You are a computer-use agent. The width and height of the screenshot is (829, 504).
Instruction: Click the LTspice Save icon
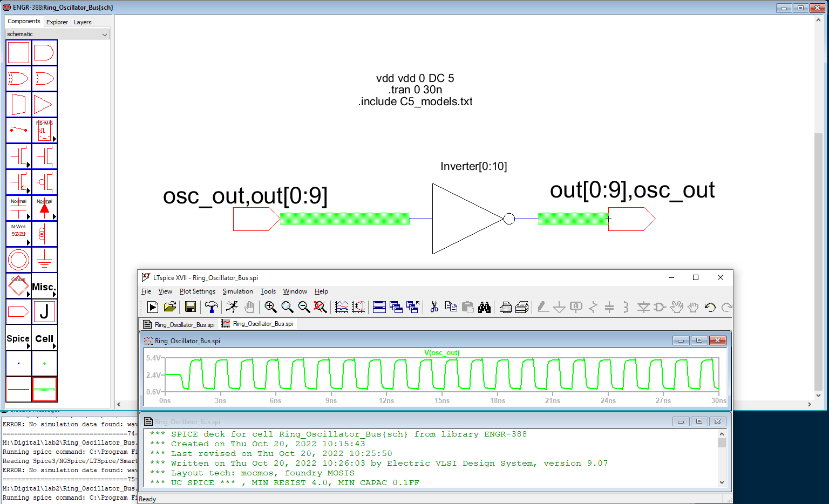(190, 307)
